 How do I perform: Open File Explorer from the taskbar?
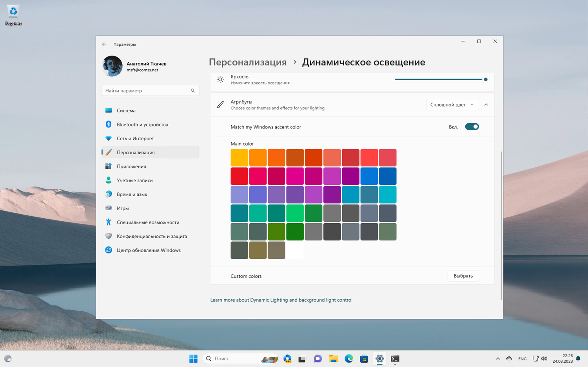tap(333, 358)
